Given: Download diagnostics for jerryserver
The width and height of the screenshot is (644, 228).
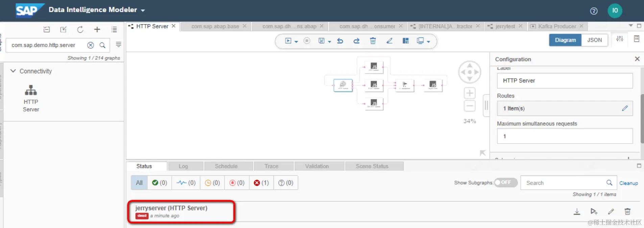Looking at the screenshot, I should pyautogui.click(x=577, y=211).
